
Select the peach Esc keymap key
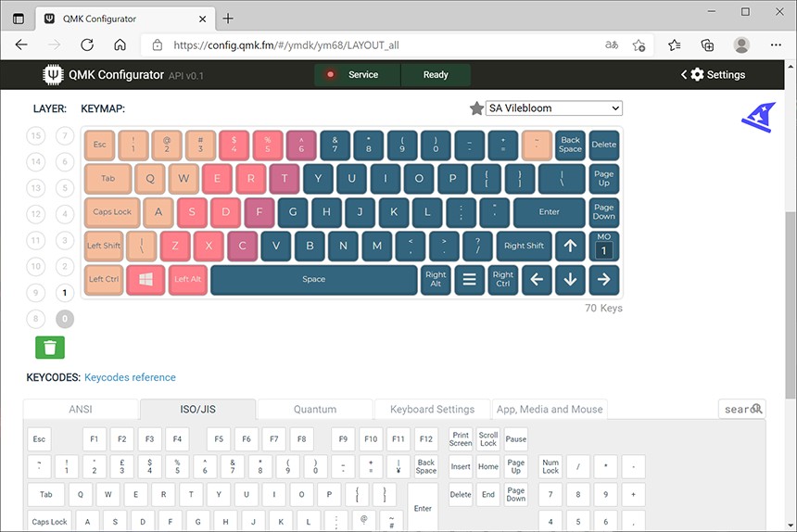coord(100,145)
